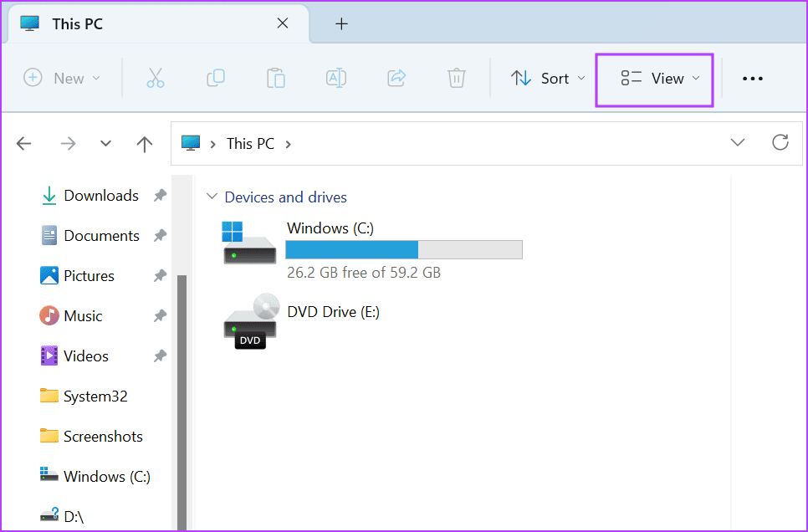This screenshot has width=808, height=532.
Task: Click the Paste clipboard icon
Action: coord(276,79)
